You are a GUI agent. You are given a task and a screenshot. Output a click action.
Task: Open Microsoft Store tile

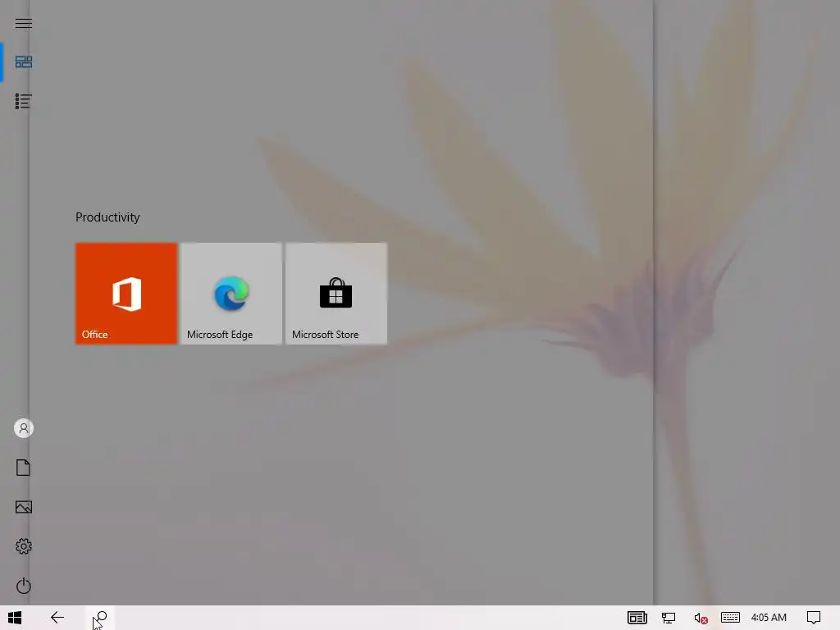(336, 294)
